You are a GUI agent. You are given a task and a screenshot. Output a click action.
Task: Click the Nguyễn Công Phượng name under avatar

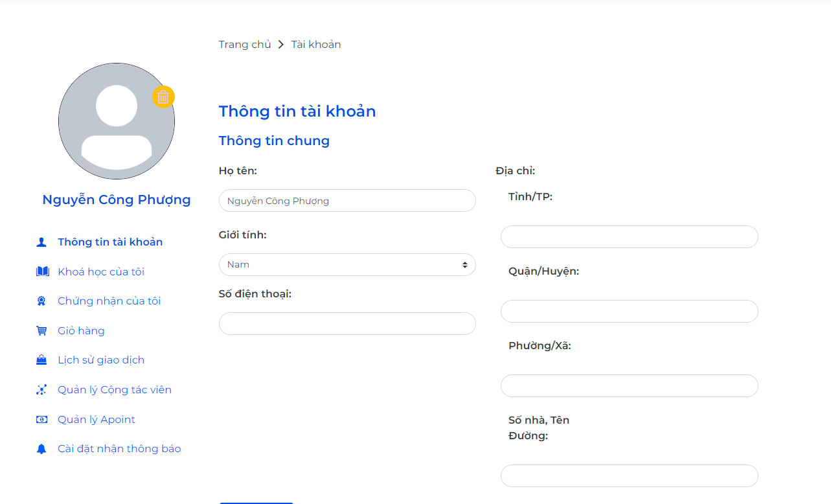117,200
